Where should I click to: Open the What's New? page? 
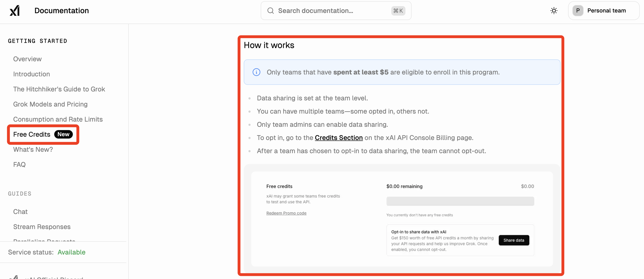(33, 149)
